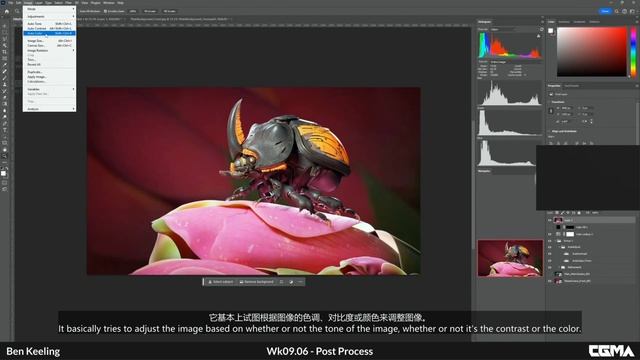Select the Zoom tool in toolbar
The height and width of the screenshot is (360, 640).
point(4,156)
